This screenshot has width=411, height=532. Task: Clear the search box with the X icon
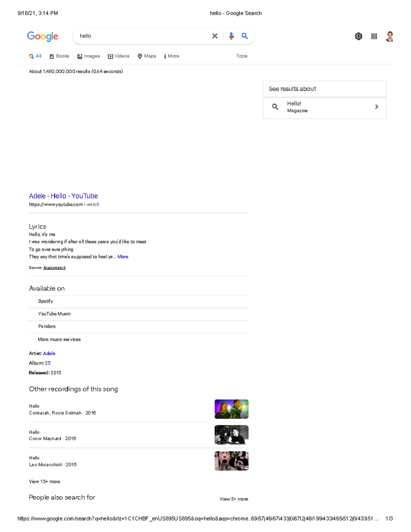[x=215, y=36]
